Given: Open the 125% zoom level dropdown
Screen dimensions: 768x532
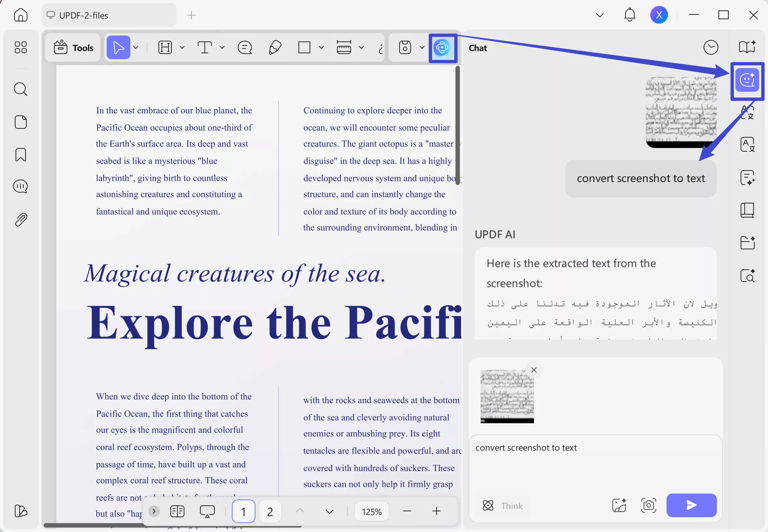Looking at the screenshot, I should click(371, 512).
